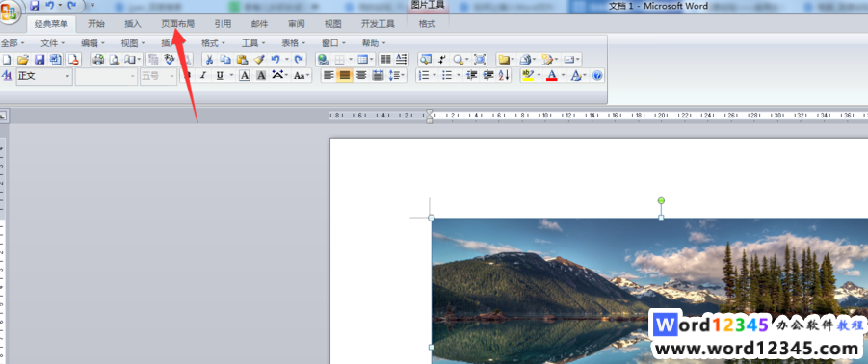Click the Paste clipboard icon
868x364 pixels.
click(242, 59)
